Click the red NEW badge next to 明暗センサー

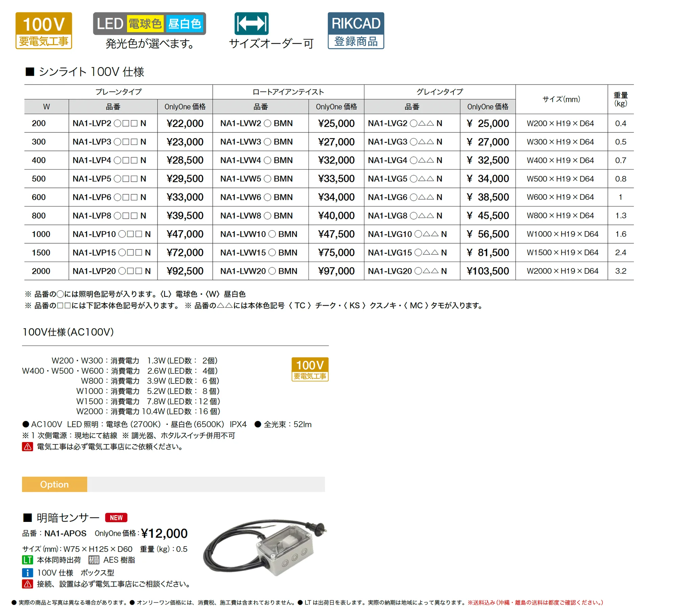[116, 518]
